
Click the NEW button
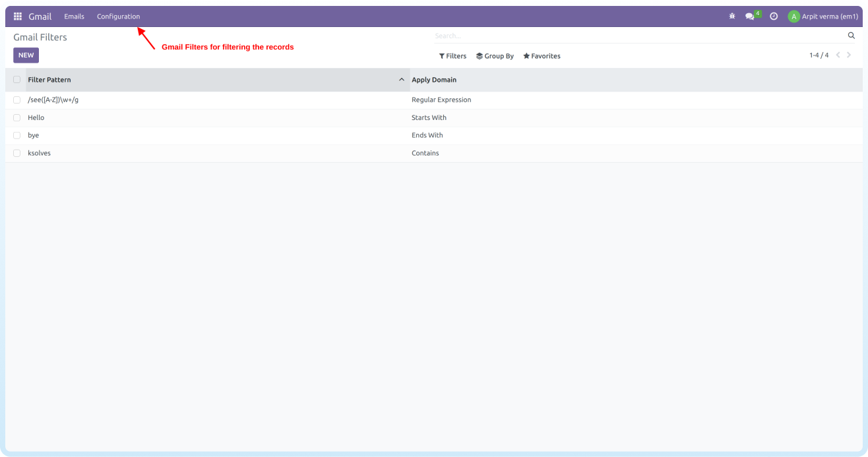tap(26, 55)
